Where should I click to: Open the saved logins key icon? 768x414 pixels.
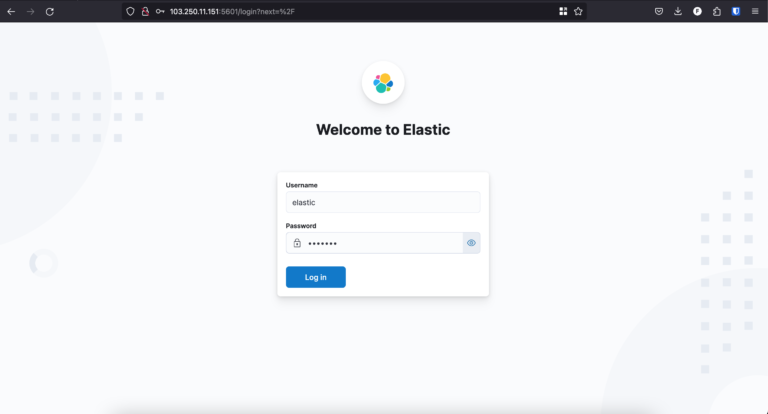(160, 11)
